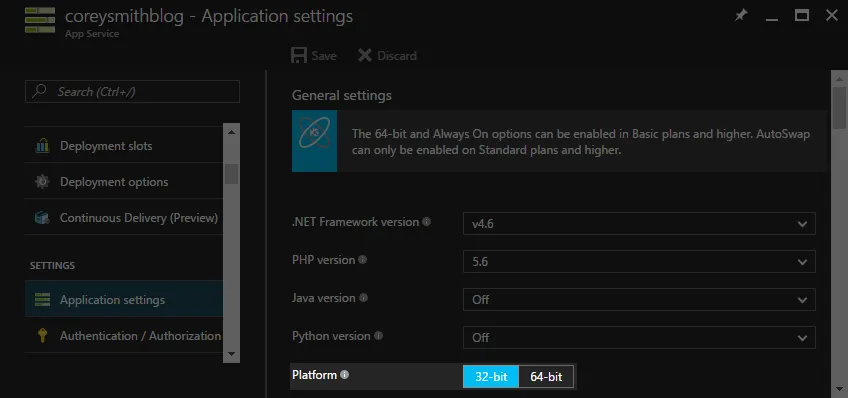Viewport: 848px width, 398px height.
Task: Click the Continuous Delivery (Preview) icon
Action: [42, 218]
